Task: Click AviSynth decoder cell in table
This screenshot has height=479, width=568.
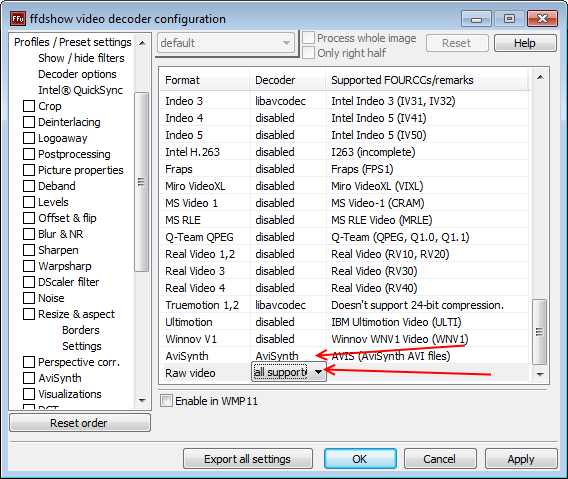Action: (277, 356)
